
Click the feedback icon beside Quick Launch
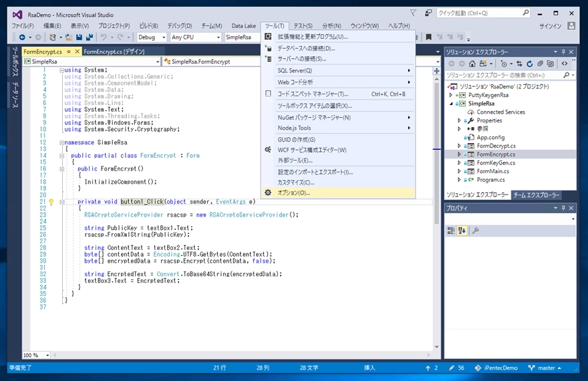(x=428, y=13)
